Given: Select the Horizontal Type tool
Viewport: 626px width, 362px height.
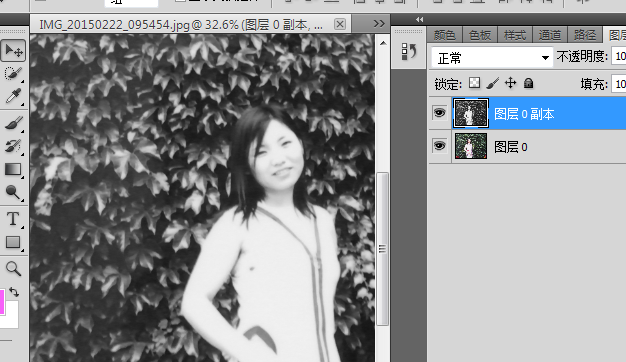Looking at the screenshot, I should point(13,219).
